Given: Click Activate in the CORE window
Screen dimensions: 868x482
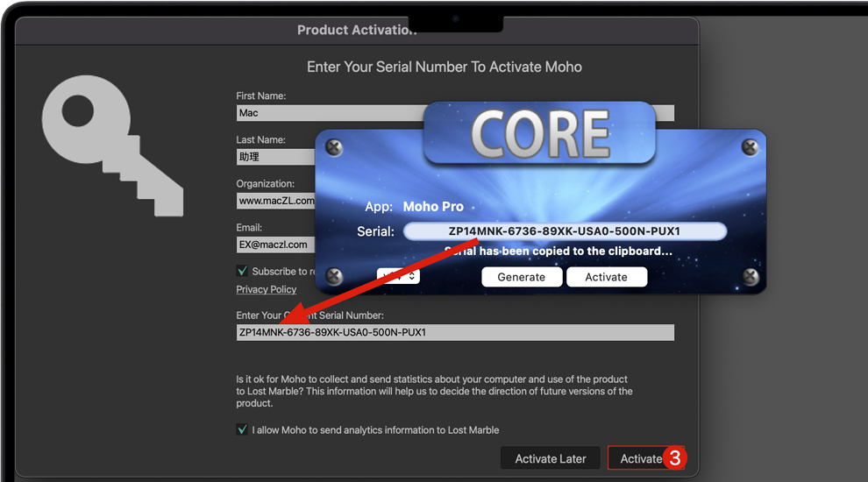Looking at the screenshot, I should pyautogui.click(x=607, y=277).
